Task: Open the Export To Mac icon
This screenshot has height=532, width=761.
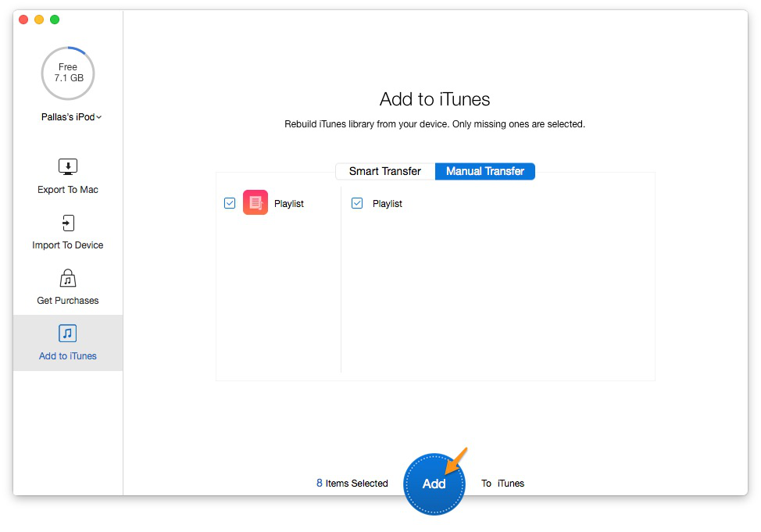Action: 68,166
